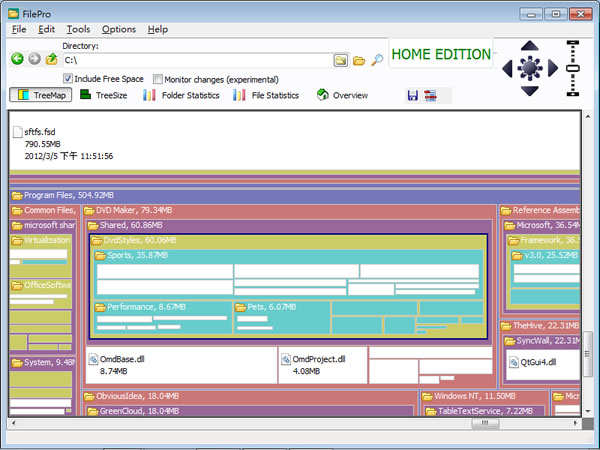Image resolution: width=600 pixels, height=450 pixels.
Task: Click the red list icon beside save
Action: [x=430, y=95]
